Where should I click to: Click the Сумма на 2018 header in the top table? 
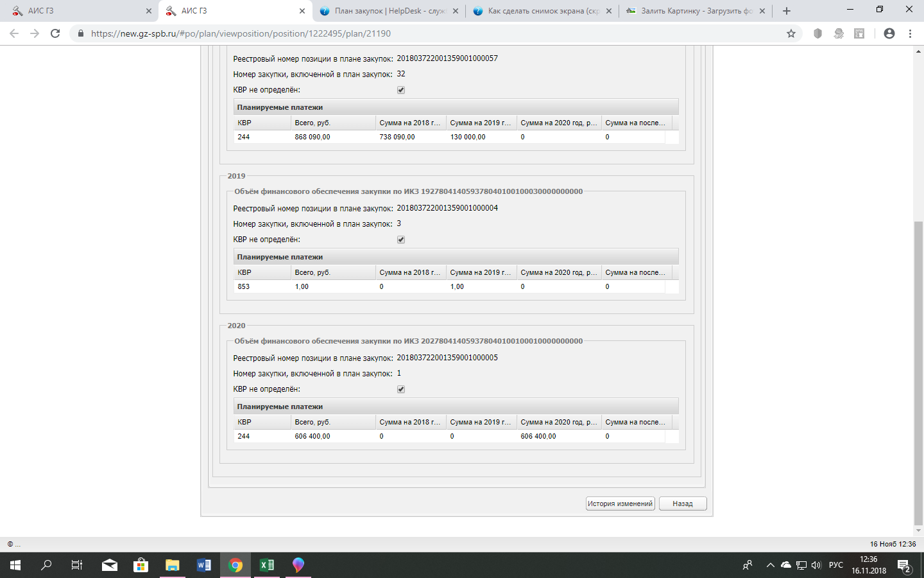[411, 123]
